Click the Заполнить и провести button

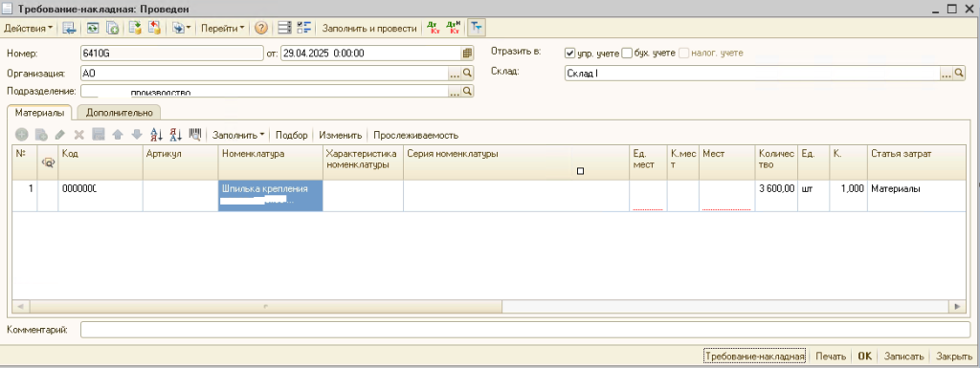(369, 28)
